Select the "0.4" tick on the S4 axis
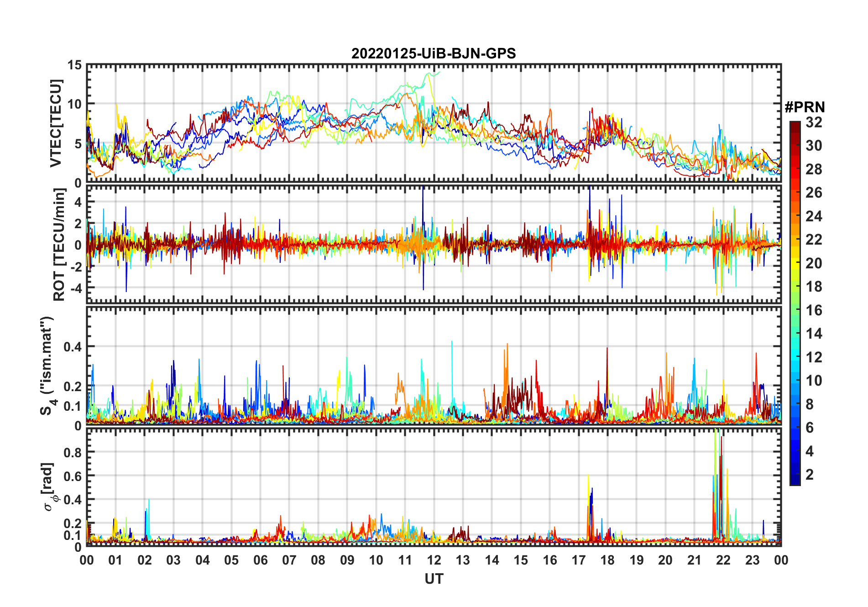Viewport: 868px width, 607px height. 73,347
